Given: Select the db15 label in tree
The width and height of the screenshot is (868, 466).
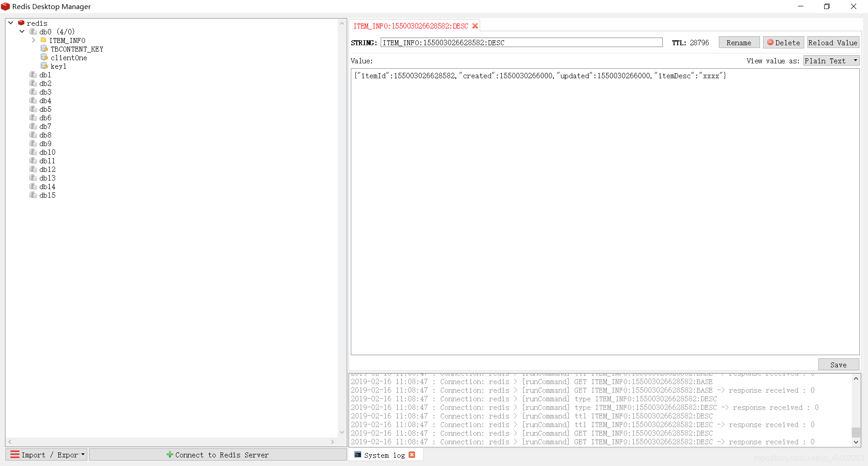Looking at the screenshot, I should click(47, 195).
